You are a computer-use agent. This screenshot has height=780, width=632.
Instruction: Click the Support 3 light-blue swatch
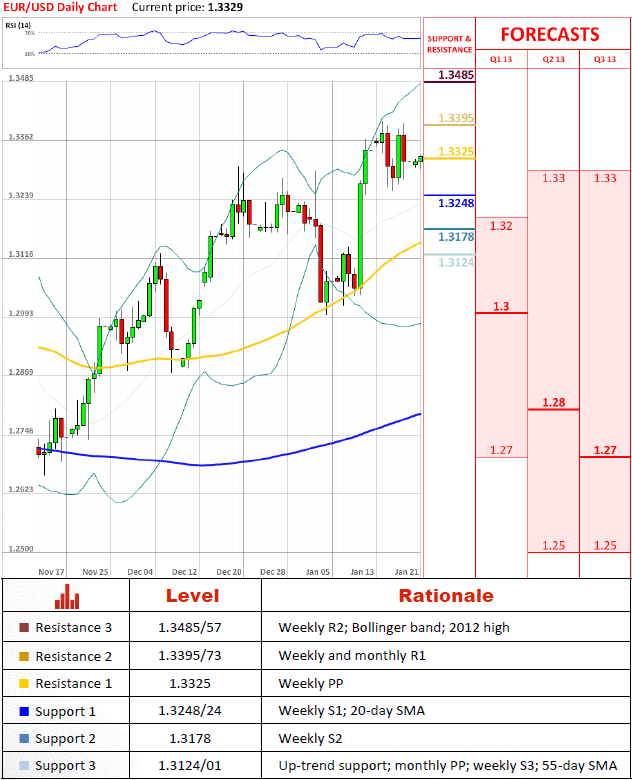click(24, 765)
